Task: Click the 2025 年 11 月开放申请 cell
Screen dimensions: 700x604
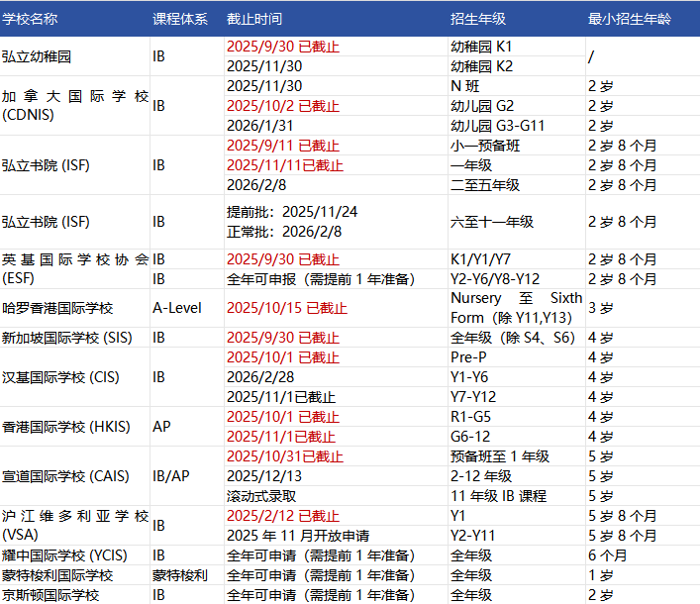Action: (337, 536)
